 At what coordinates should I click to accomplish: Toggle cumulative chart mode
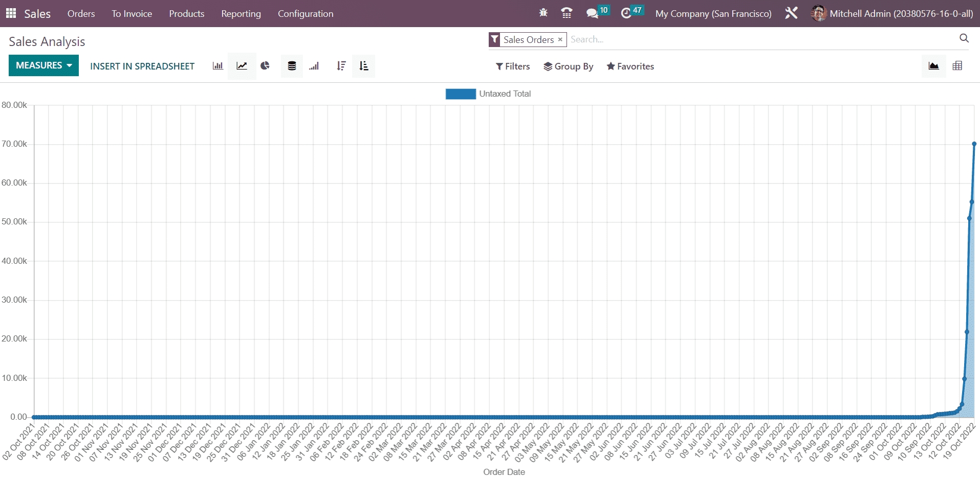pos(314,66)
